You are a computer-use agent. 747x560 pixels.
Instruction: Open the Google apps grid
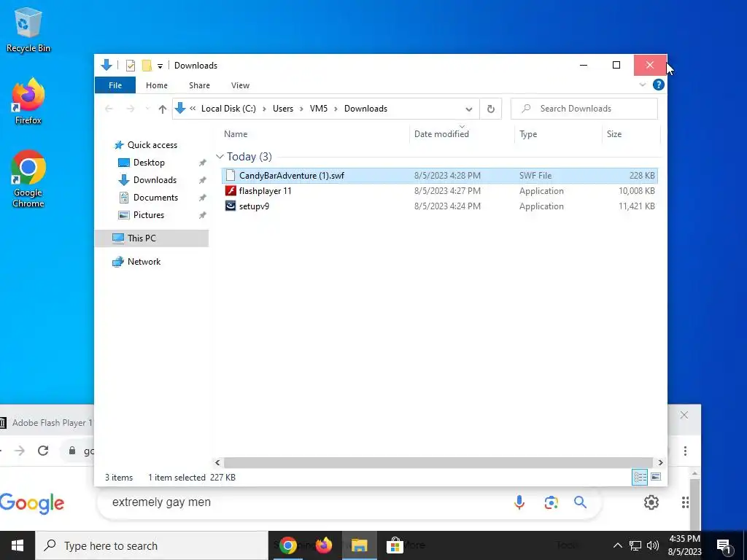(685, 502)
